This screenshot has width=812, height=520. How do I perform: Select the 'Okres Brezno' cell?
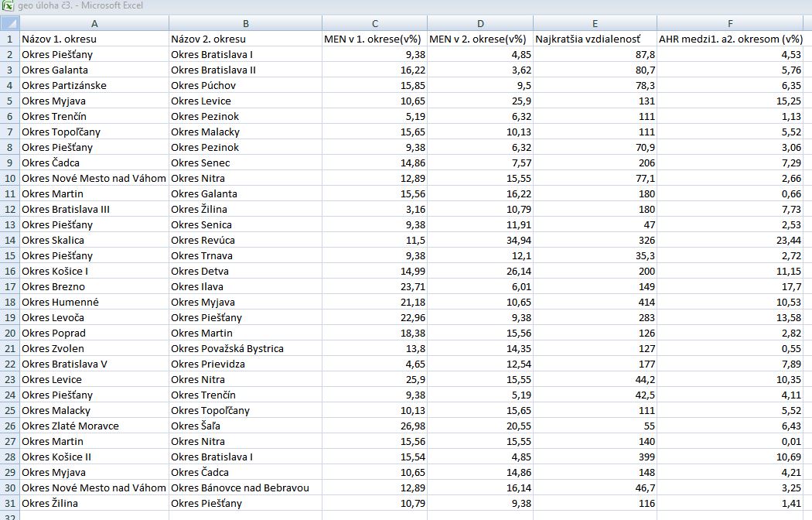click(94, 287)
